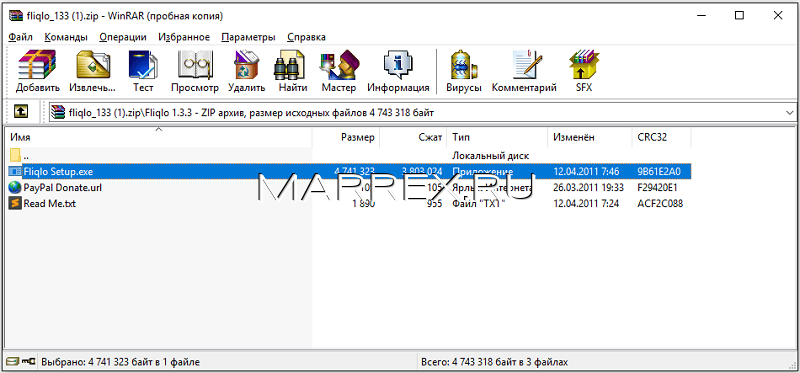Screen dimensions: 800x373
Task: Click the WinRAR icon in title bar
Action: pyautogui.click(x=16, y=16)
